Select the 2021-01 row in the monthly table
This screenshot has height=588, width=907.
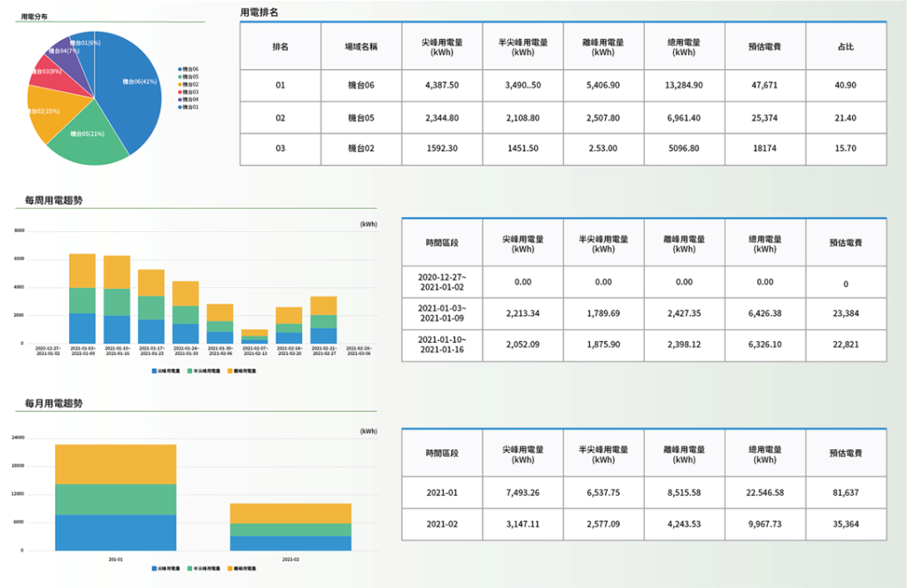coord(644,493)
